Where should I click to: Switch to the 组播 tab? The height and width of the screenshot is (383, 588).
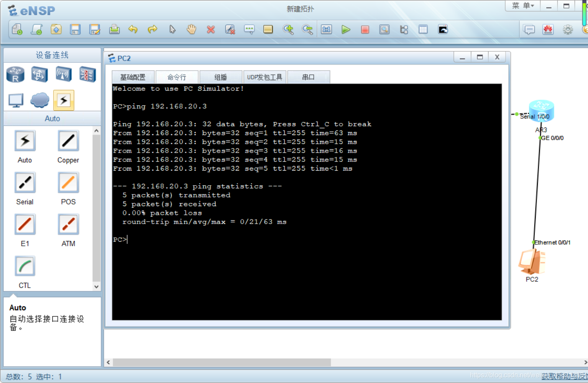point(221,77)
